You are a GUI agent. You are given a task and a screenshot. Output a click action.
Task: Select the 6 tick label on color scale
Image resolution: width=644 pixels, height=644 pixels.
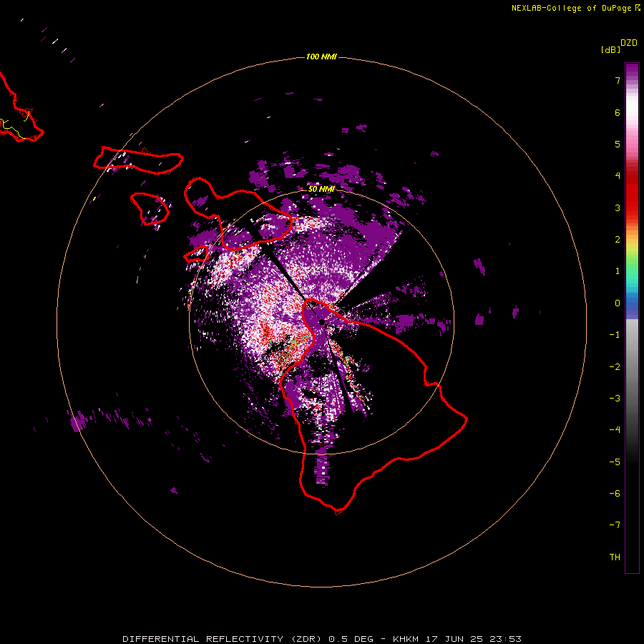click(x=618, y=112)
